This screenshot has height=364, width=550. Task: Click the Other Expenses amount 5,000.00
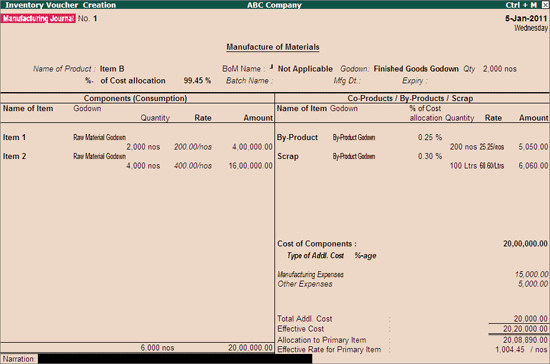point(533,283)
